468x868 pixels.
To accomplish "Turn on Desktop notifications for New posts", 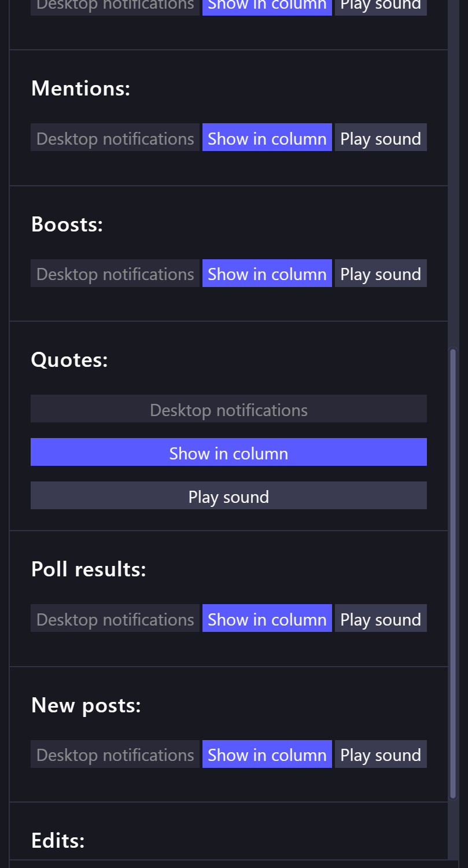I will pyautogui.click(x=115, y=754).
